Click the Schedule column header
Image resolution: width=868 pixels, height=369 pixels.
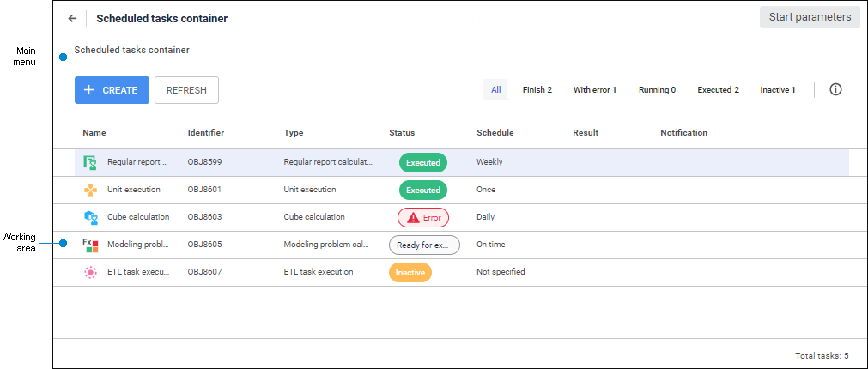coord(495,133)
